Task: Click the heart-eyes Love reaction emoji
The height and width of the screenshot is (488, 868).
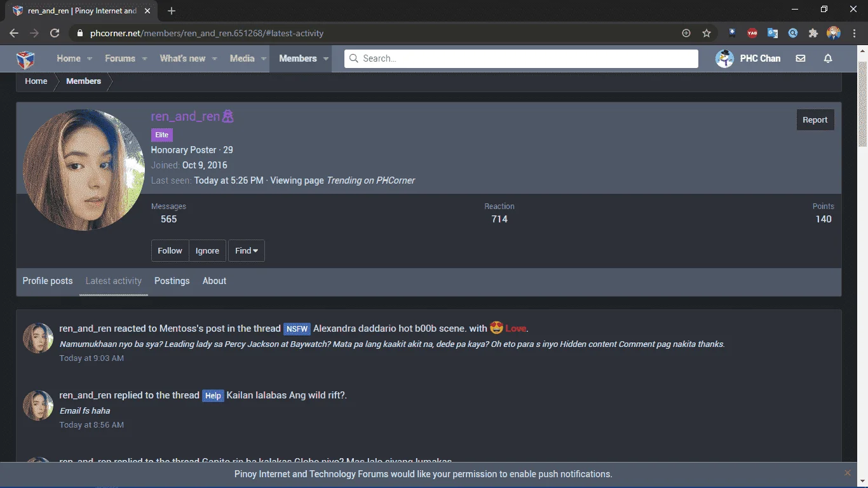Action: point(496,328)
